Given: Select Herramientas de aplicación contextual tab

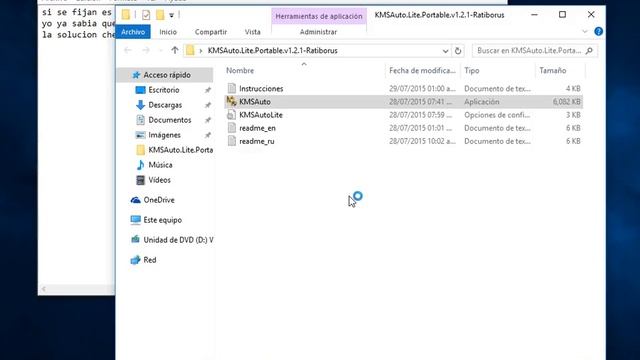Looking at the screenshot, I should tap(319, 16).
